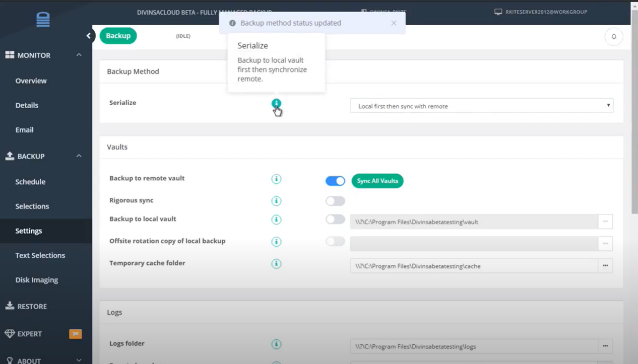Screen dimensions: 638x364
Task: Collapse the sidebar using the left-arrow chevron
Action: pyautogui.click(x=89, y=36)
